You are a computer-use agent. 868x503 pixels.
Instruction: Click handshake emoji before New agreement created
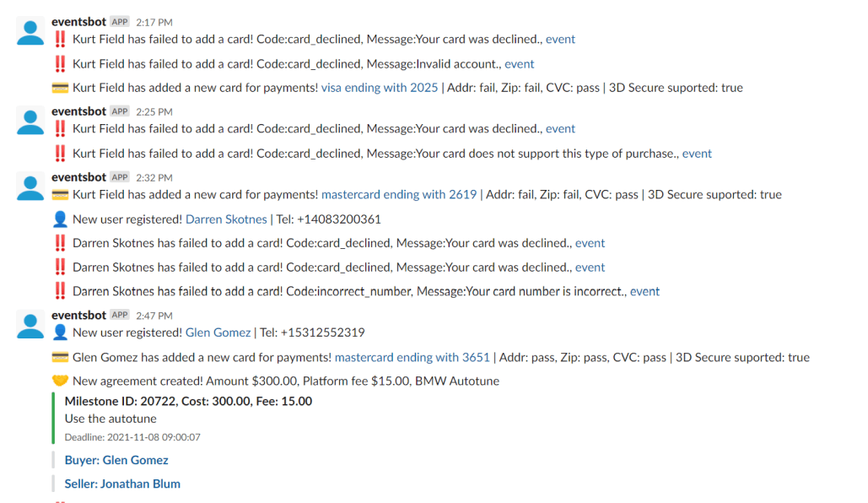[60, 381]
